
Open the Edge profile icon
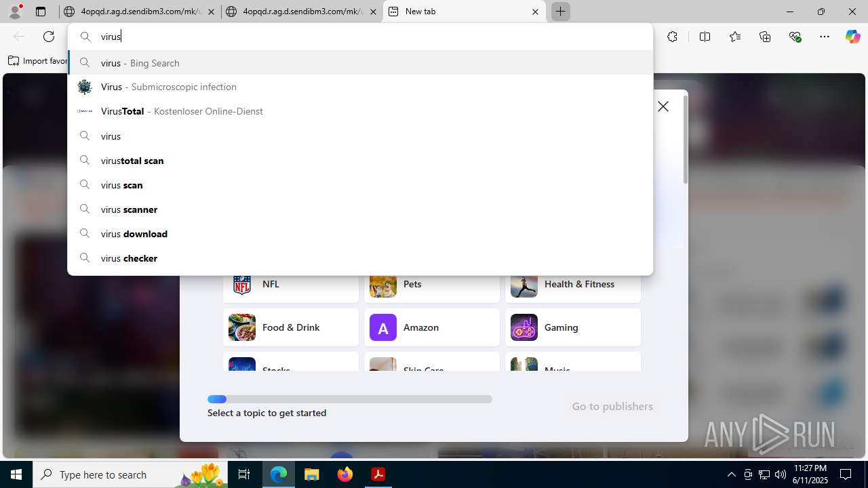pyautogui.click(x=15, y=12)
